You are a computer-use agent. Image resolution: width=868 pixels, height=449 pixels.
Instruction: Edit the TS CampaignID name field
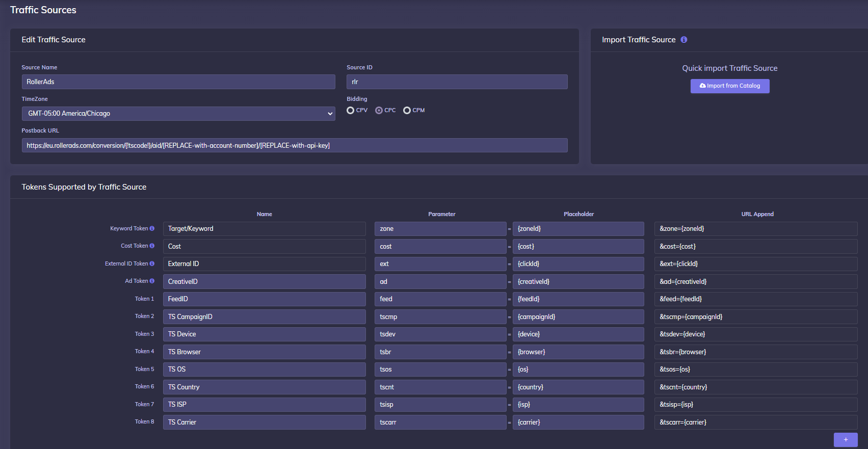point(265,317)
